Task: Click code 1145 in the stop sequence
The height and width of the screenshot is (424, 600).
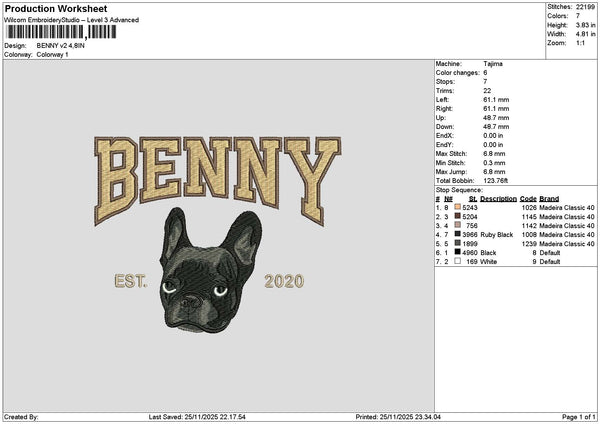Action: (x=530, y=217)
